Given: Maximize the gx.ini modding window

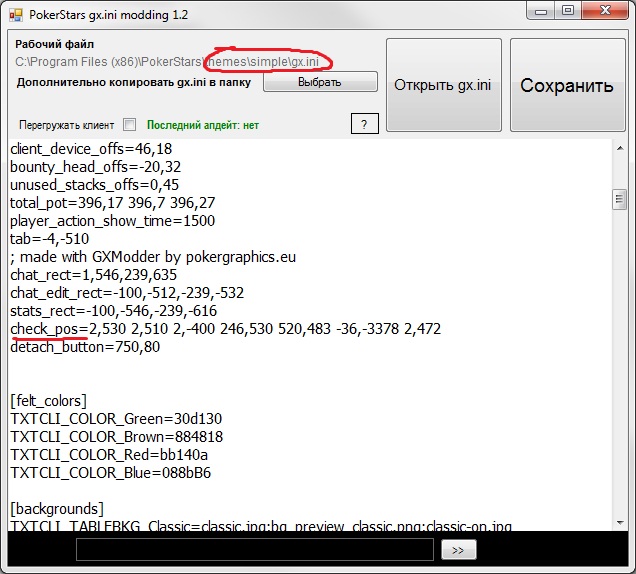Looking at the screenshot, I should tap(568, 11).
